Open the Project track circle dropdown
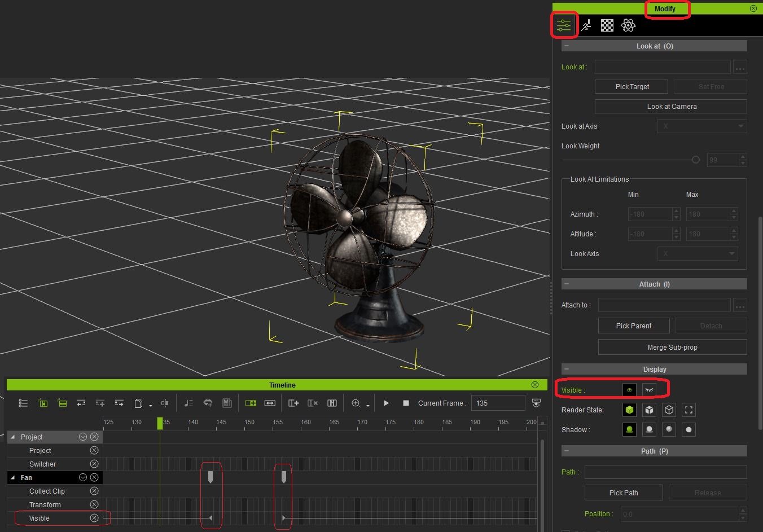 pyautogui.click(x=83, y=437)
